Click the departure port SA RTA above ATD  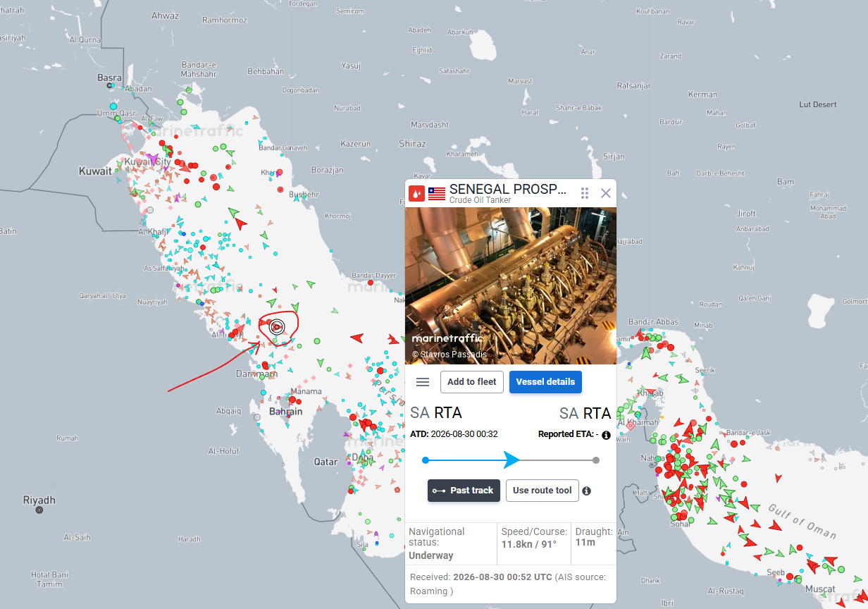click(x=436, y=413)
